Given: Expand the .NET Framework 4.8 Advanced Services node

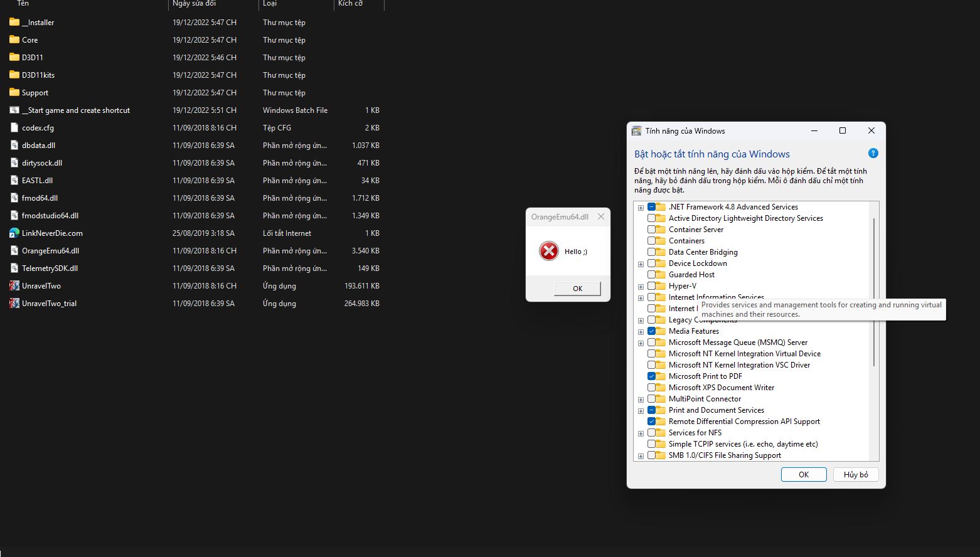Looking at the screenshot, I should click(x=641, y=208).
